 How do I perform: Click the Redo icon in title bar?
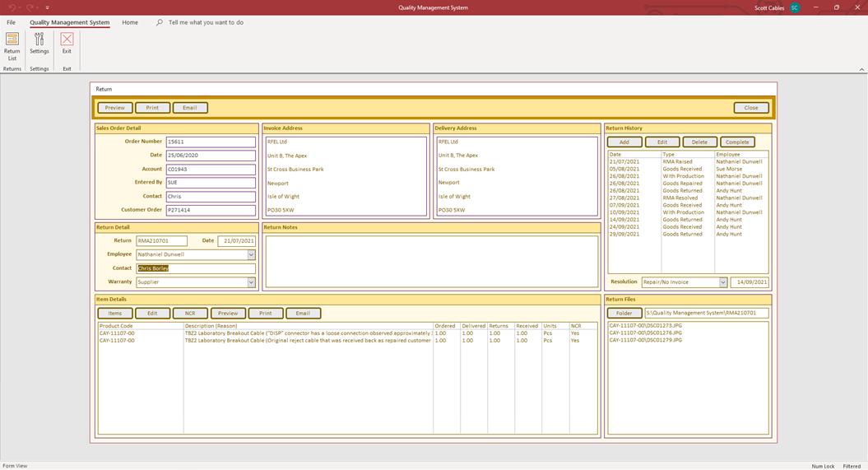coord(30,7)
